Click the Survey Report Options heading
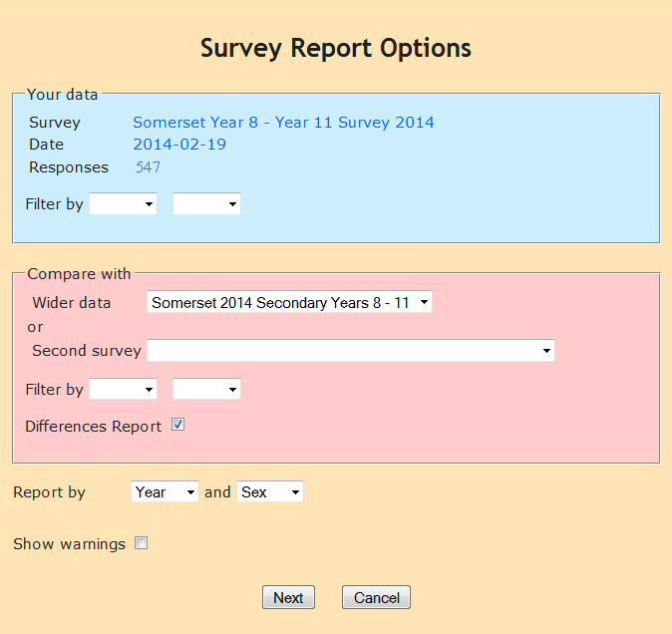Screen dimensions: 672x634 pyautogui.click(x=336, y=48)
